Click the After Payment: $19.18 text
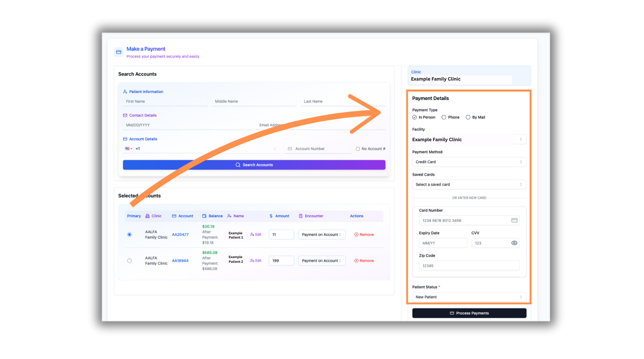The height and width of the screenshot is (359, 644). pos(210,237)
